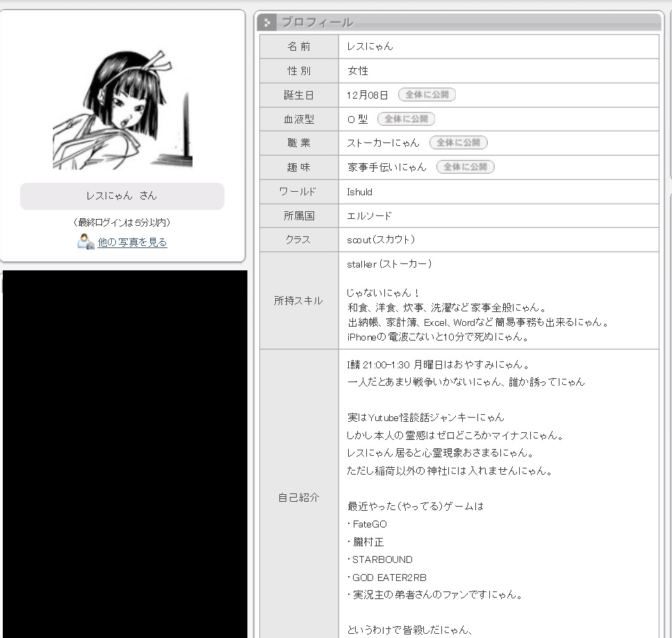Click the Ishuld value in the ワールド row
The image size is (672, 638).
tap(359, 192)
